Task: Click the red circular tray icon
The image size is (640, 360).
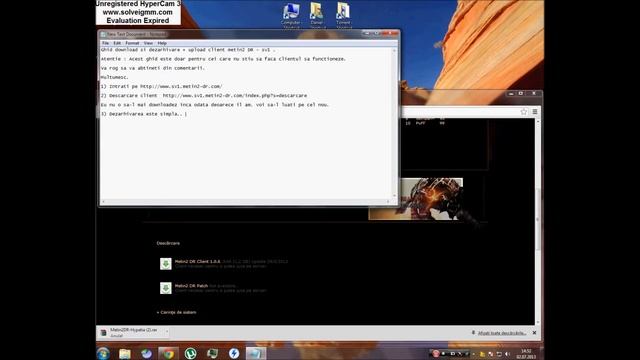Action: click(x=436, y=353)
